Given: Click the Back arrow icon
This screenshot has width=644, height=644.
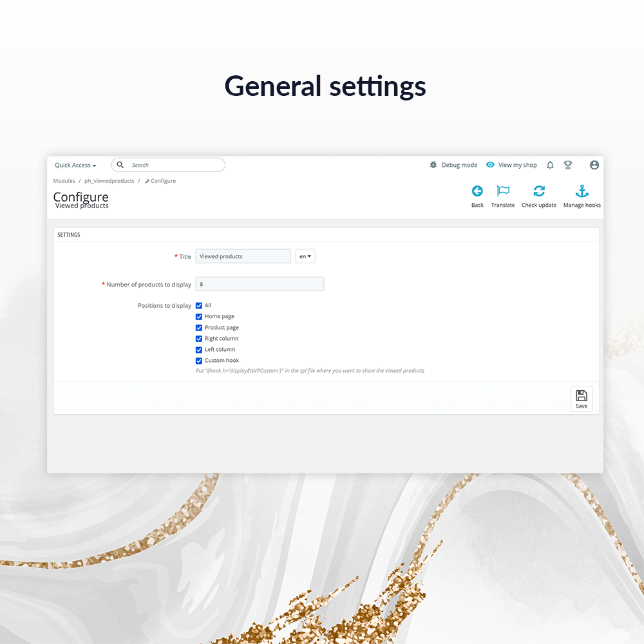Looking at the screenshot, I should (x=477, y=191).
